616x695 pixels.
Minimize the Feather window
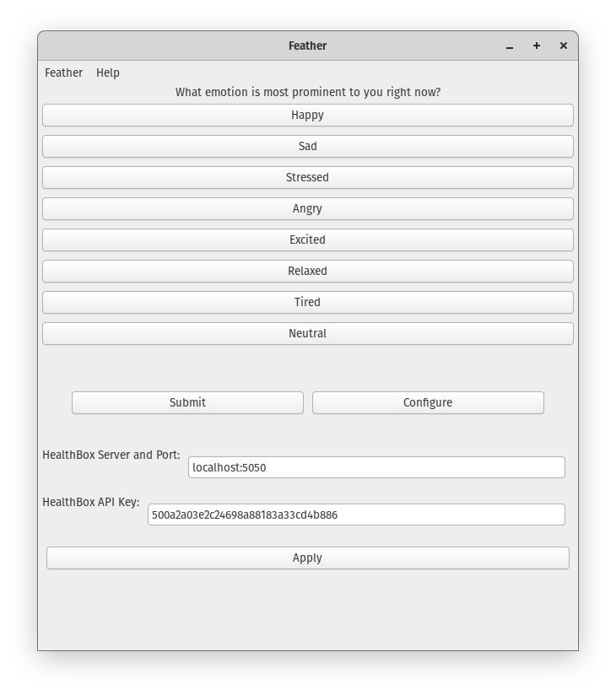[510, 46]
